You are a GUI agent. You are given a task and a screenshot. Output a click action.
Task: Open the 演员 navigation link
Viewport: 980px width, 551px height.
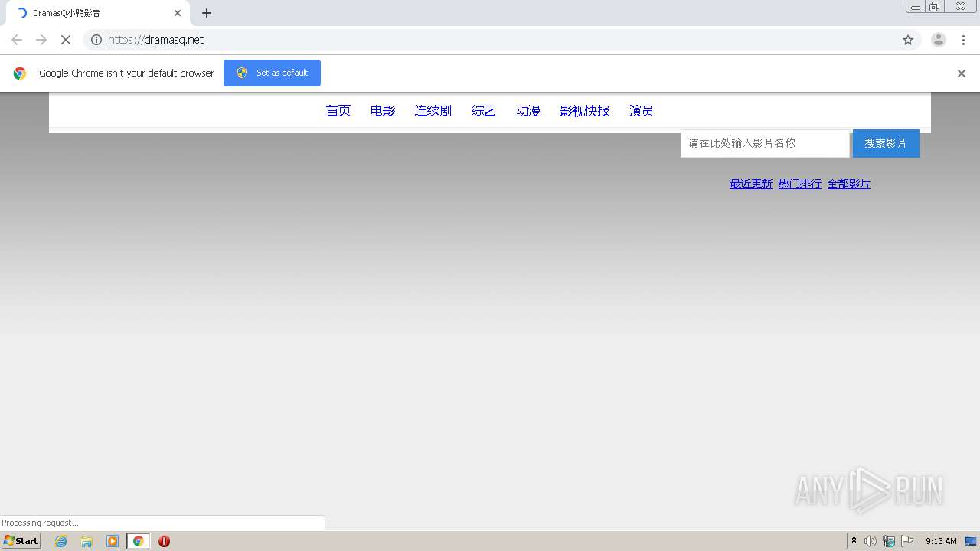click(642, 111)
